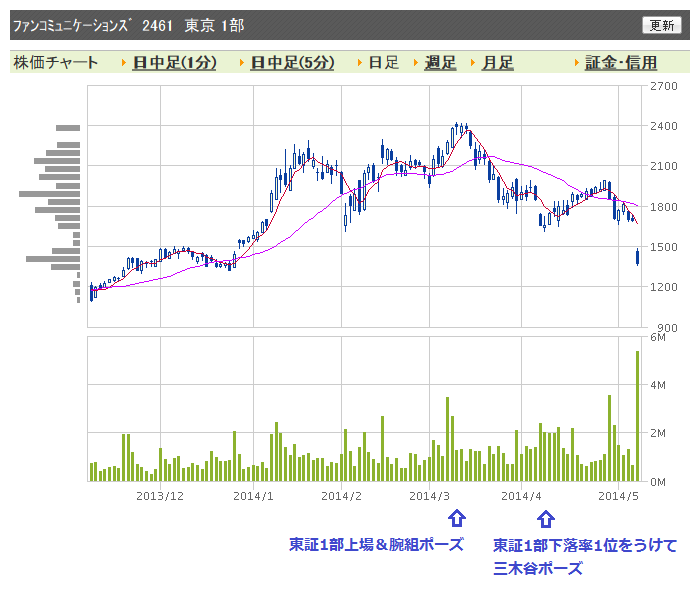Click the last candlestick near 1400

click(637, 257)
